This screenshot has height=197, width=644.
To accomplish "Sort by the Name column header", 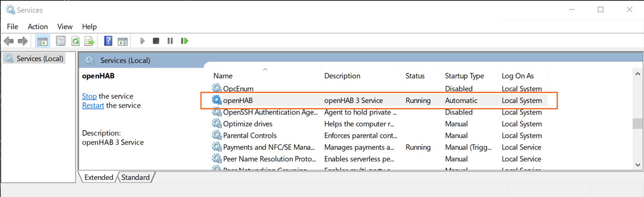I will tap(223, 76).
